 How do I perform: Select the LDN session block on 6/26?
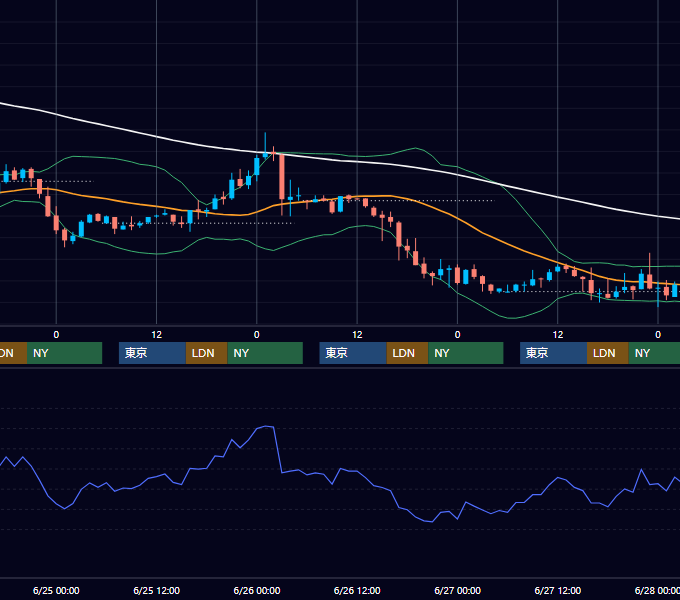pyautogui.click(x=407, y=353)
